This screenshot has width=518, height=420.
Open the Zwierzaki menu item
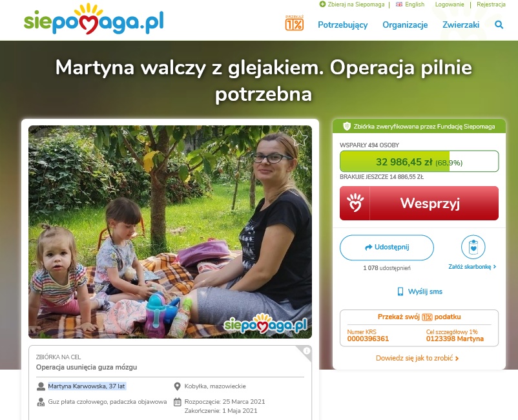click(x=461, y=25)
